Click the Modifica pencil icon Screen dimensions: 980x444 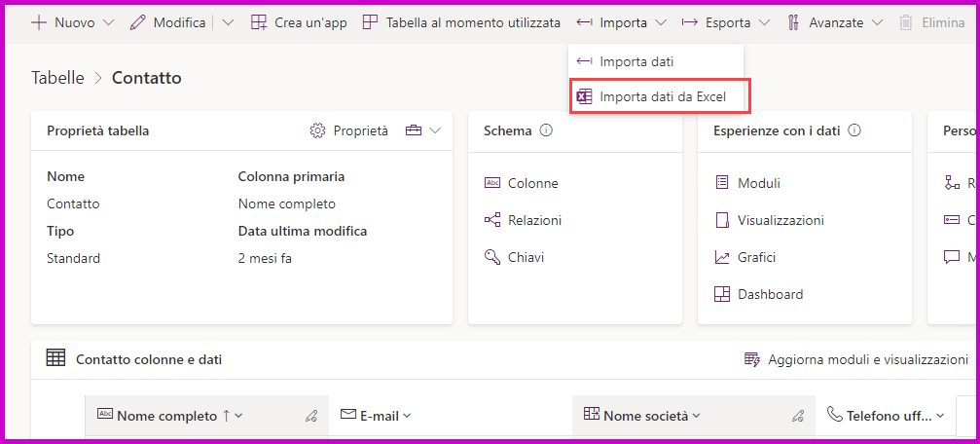[137, 23]
